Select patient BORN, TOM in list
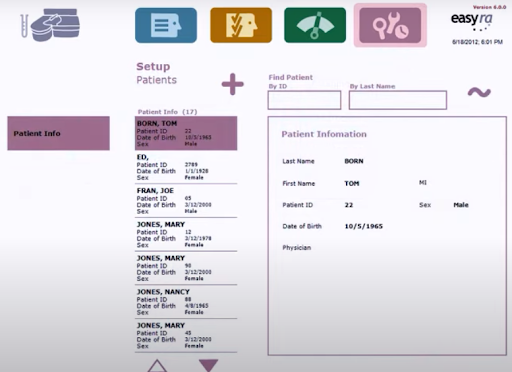The height and width of the screenshot is (372, 512). point(186,133)
